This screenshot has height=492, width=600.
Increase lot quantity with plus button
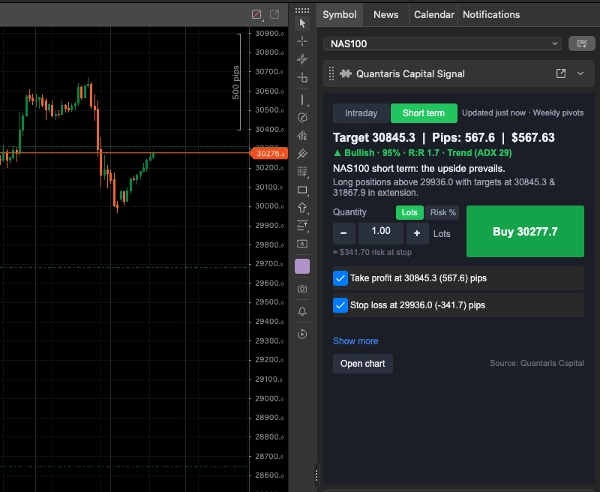click(x=417, y=233)
